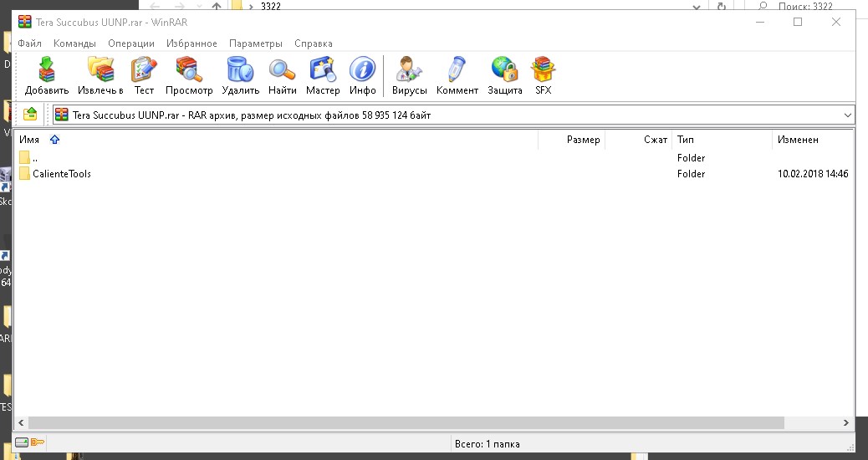Click the WinRAR title bar app icon
The image size is (868, 460).
coord(25,22)
